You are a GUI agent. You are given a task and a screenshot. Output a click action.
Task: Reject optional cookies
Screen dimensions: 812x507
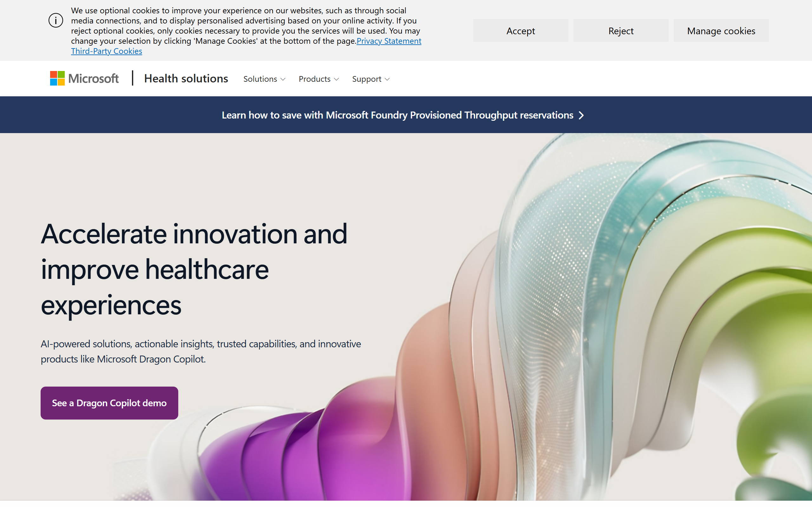coord(621,31)
